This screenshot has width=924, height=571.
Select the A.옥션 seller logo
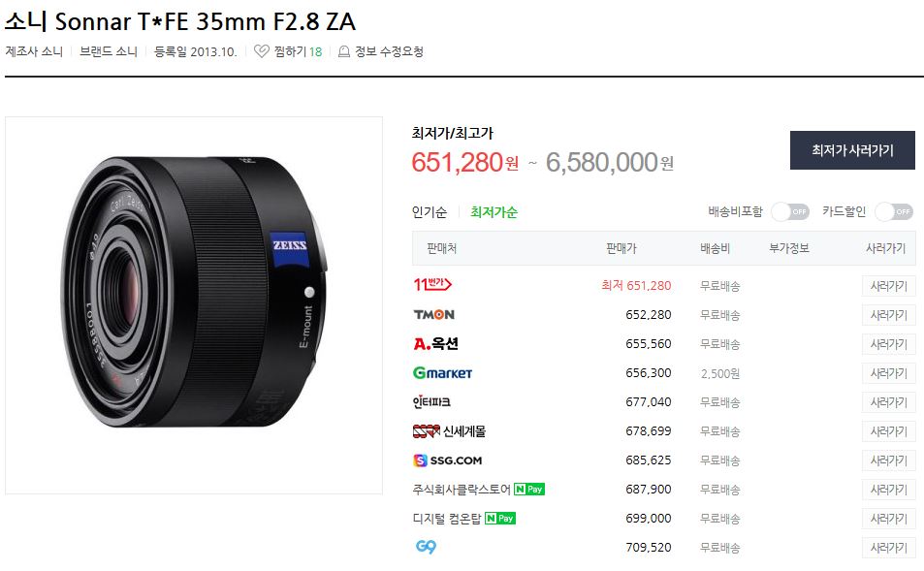tap(435, 343)
